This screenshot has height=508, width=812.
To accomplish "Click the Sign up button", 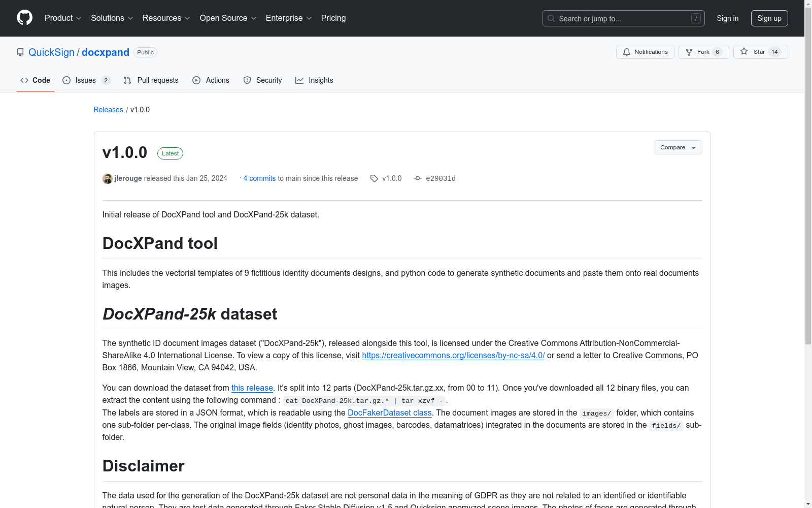I will [x=769, y=18].
